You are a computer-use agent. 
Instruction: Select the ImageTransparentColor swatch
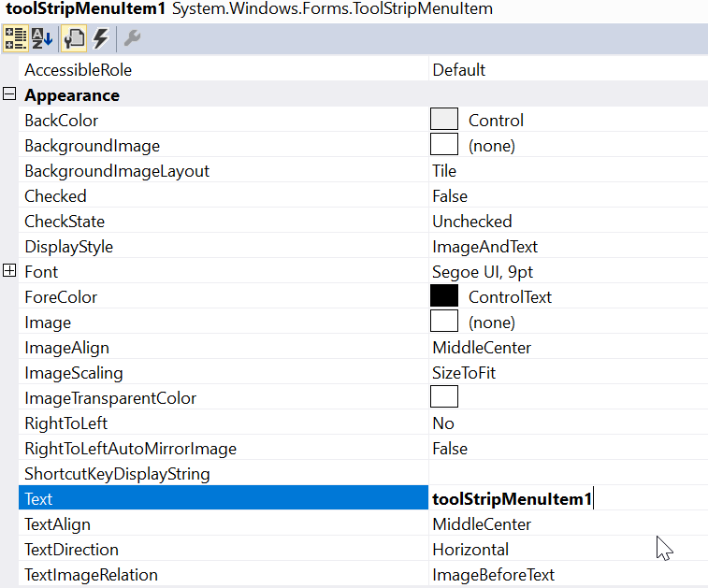[x=444, y=397]
